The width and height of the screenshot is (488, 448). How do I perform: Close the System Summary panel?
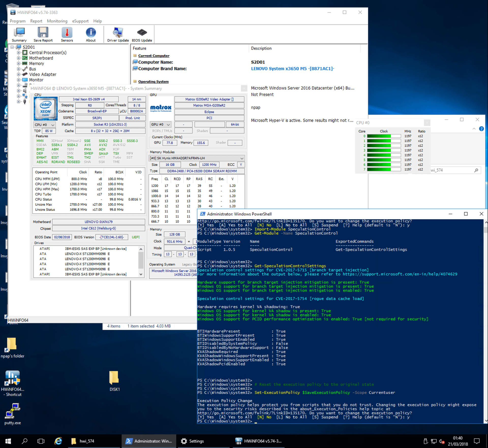(x=244, y=88)
